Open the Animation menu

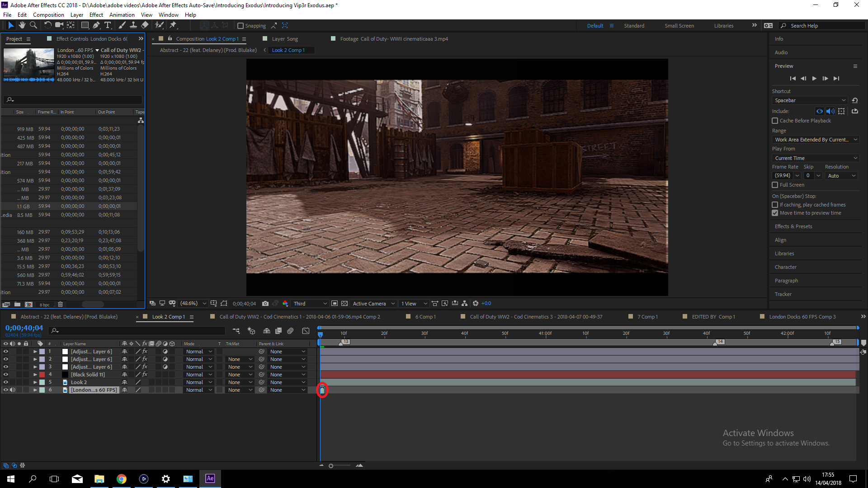tap(122, 14)
